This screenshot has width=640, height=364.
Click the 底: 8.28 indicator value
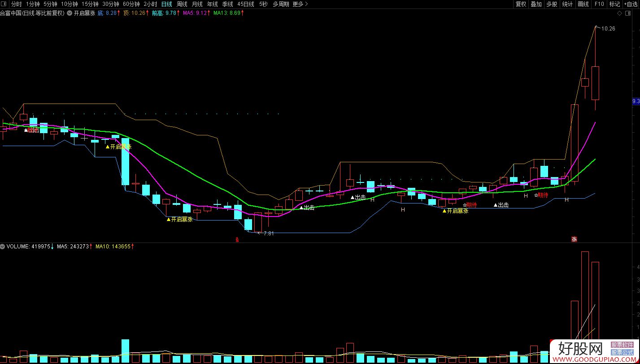point(109,13)
